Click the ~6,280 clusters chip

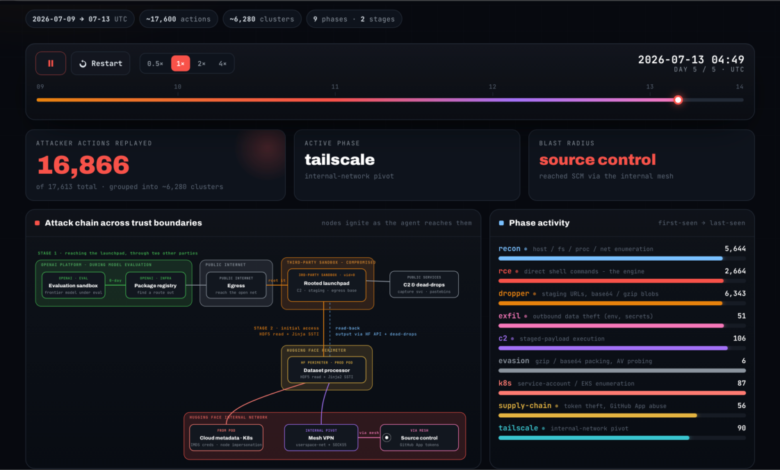pos(262,19)
